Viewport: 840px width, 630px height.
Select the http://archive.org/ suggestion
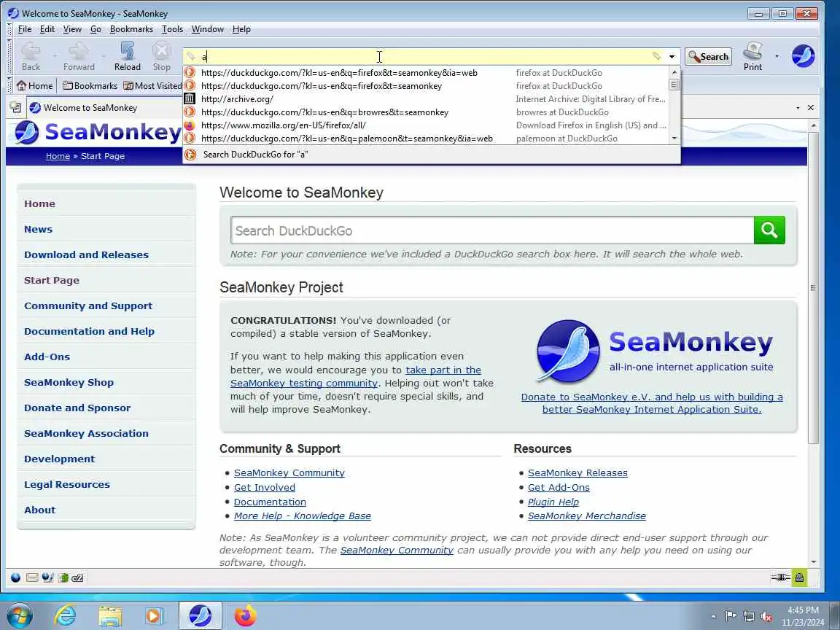426,99
